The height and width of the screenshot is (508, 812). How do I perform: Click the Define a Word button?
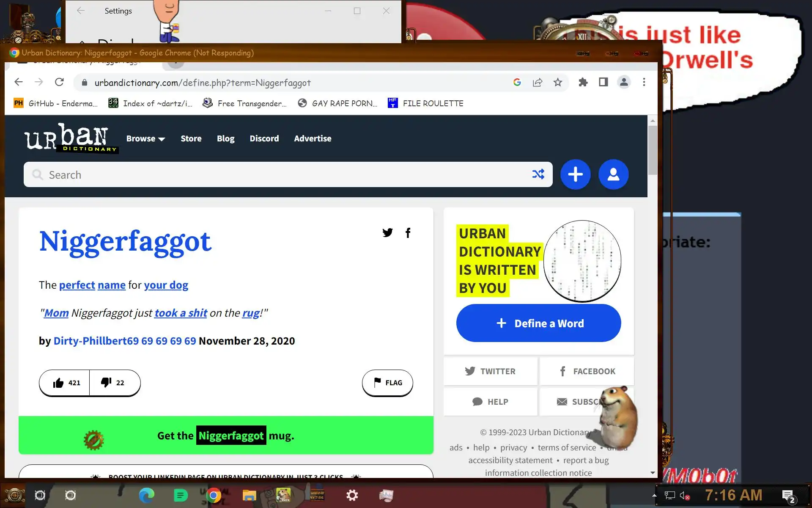(538, 323)
